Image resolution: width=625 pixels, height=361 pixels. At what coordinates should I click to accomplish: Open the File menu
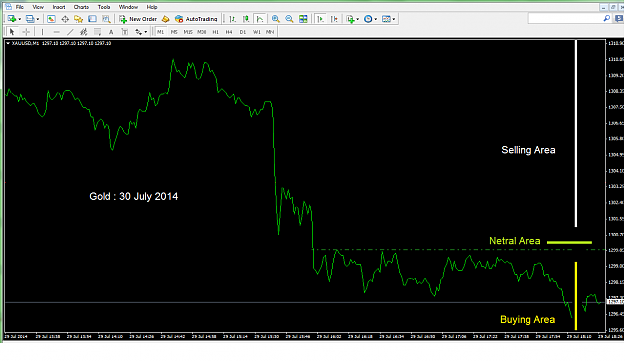pos(20,7)
